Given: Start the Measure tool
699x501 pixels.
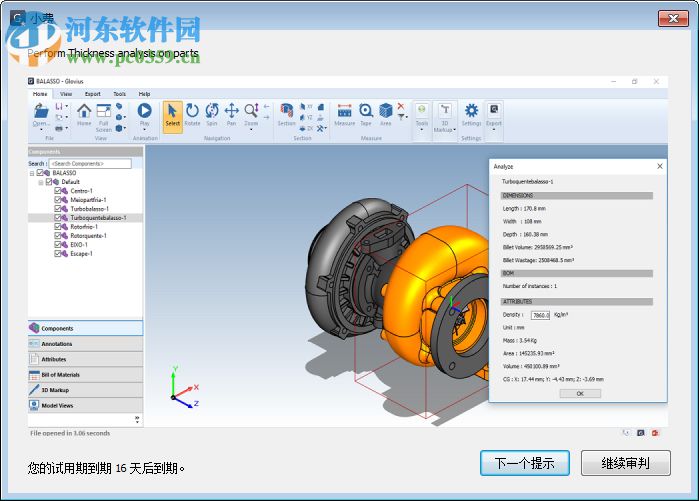Looking at the screenshot, I should (345, 115).
